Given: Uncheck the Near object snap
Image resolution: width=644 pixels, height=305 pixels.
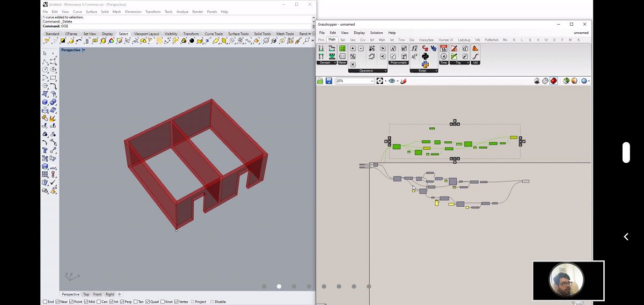Looking at the screenshot, I should pos(58,302).
